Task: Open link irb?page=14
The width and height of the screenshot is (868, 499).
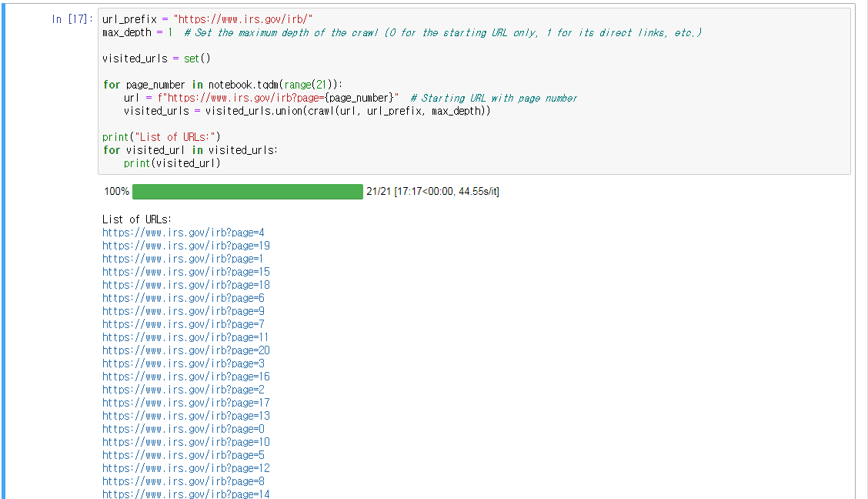Action: pos(186,494)
